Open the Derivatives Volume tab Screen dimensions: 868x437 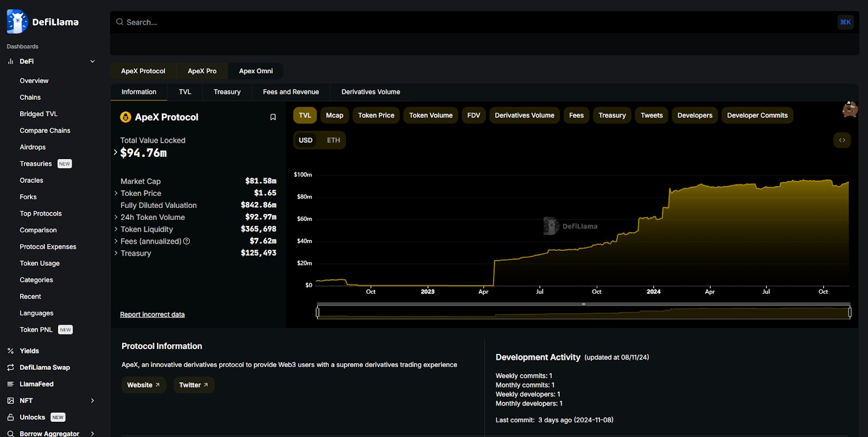[371, 92]
